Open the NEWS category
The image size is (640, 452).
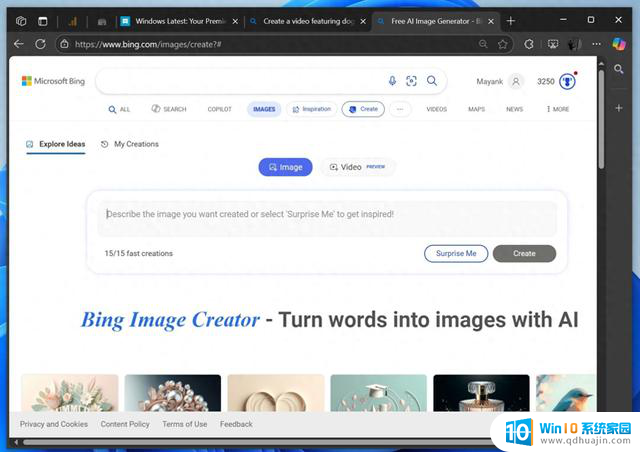click(x=514, y=109)
